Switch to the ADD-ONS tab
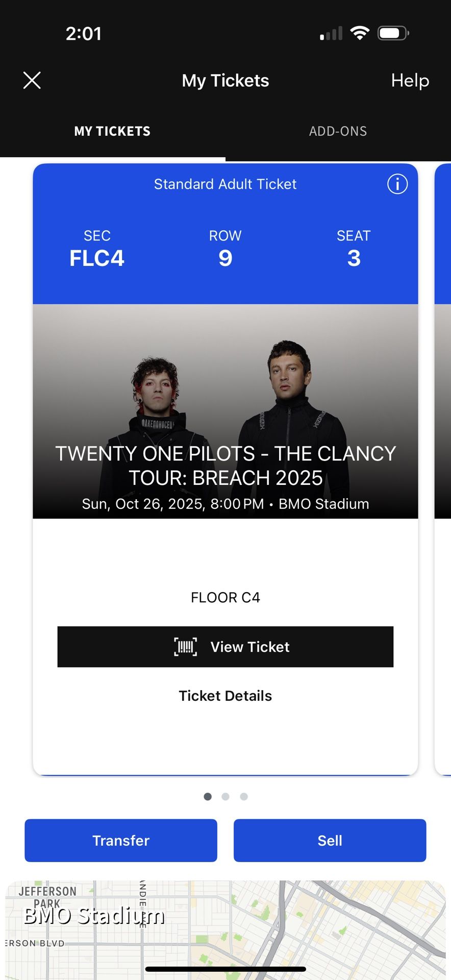Viewport: 451px width, 980px height. [337, 131]
